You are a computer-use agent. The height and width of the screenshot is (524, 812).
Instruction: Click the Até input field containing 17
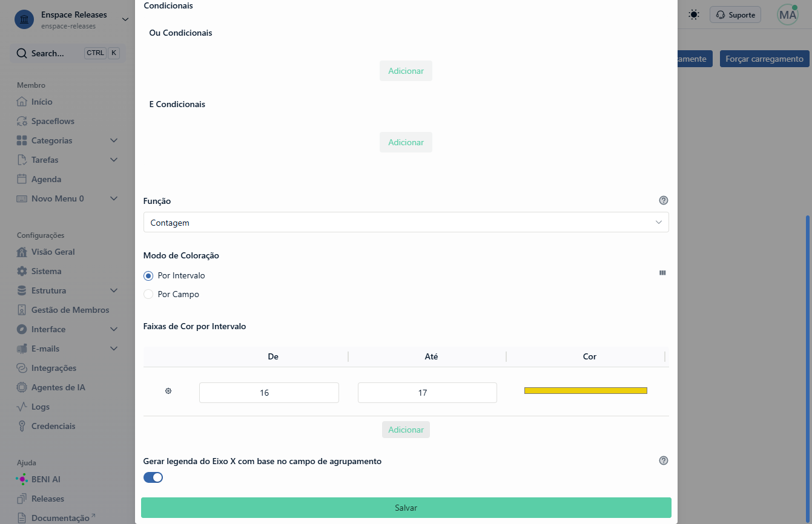427,393
